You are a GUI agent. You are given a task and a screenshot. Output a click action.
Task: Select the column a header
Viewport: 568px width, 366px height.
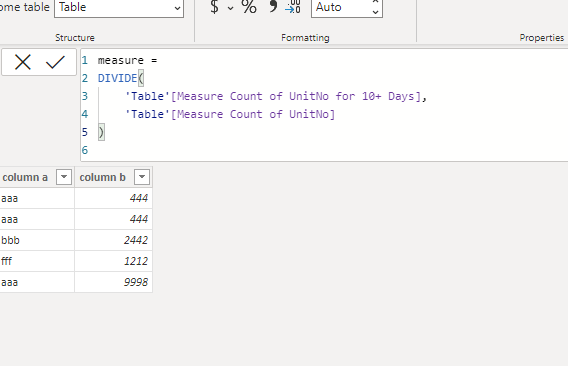pos(25,177)
